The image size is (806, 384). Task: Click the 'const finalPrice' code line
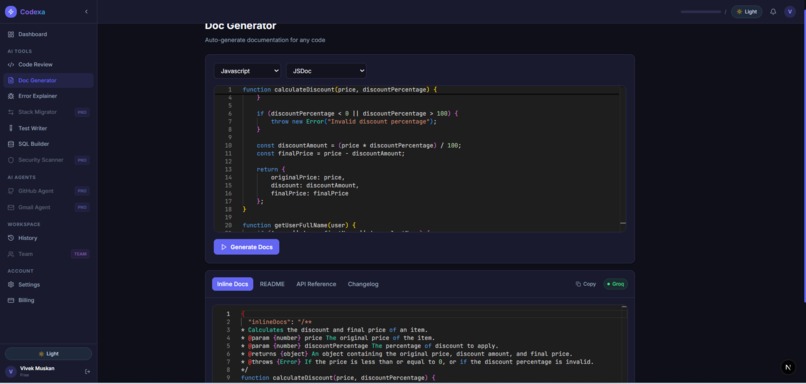[x=331, y=153]
